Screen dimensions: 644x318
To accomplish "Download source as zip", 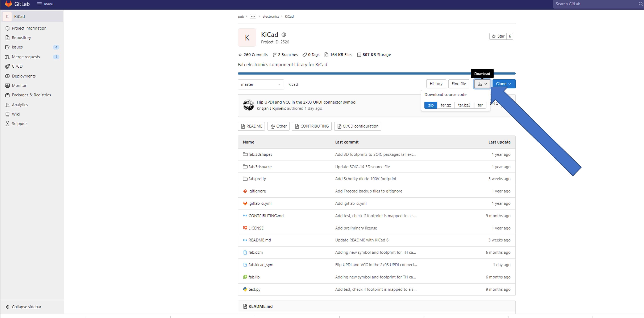I will 431,105.
